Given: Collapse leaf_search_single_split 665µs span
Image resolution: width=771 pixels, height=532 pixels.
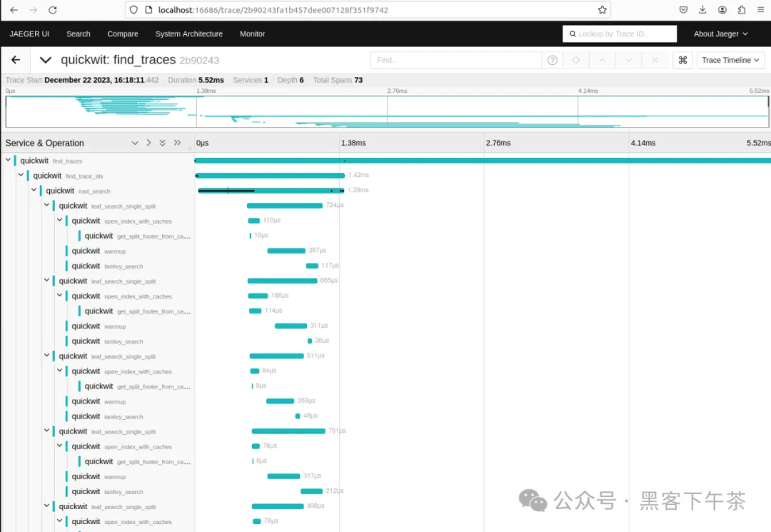Looking at the screenshot, I should point(46,280).
